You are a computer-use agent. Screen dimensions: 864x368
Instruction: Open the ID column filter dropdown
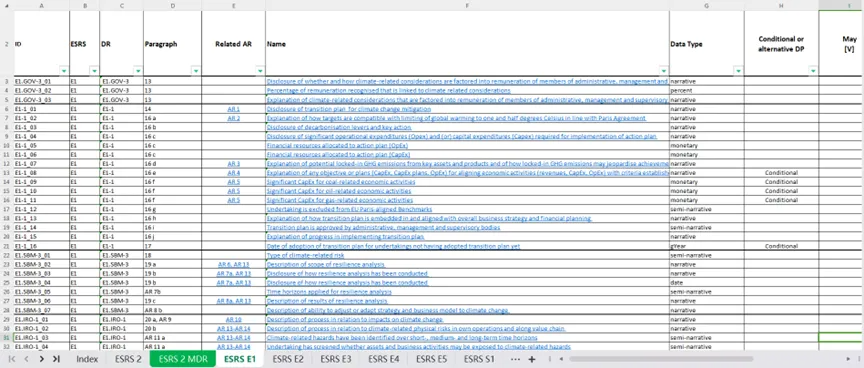coord(64,71)
